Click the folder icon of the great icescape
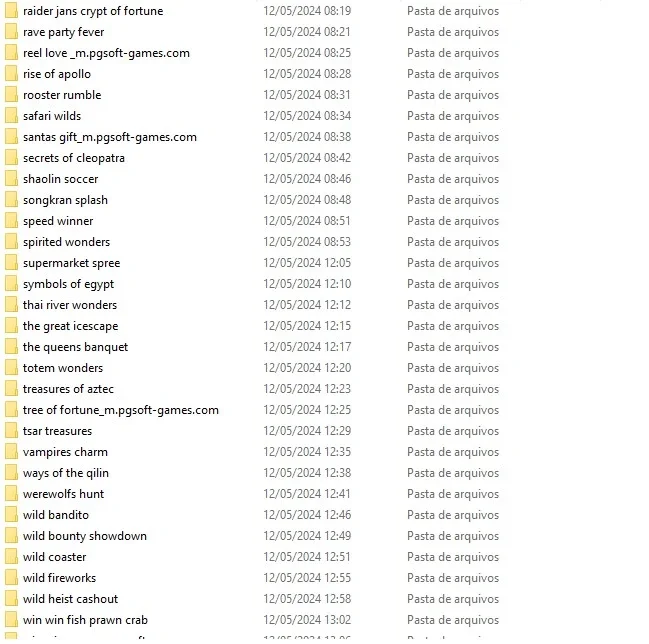This screenshot has width=649, height=644. coord(11,326)
